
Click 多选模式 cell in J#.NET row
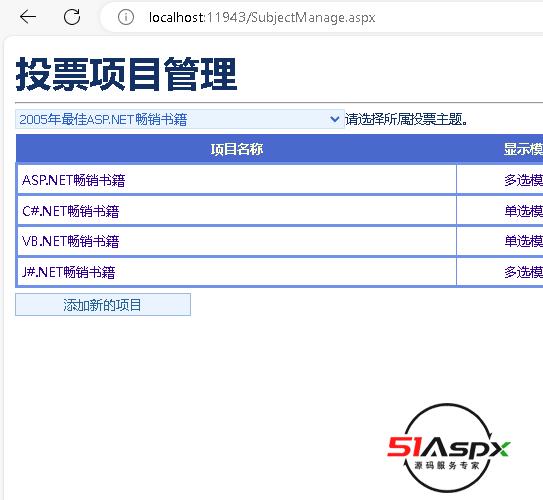coord(524,272)
